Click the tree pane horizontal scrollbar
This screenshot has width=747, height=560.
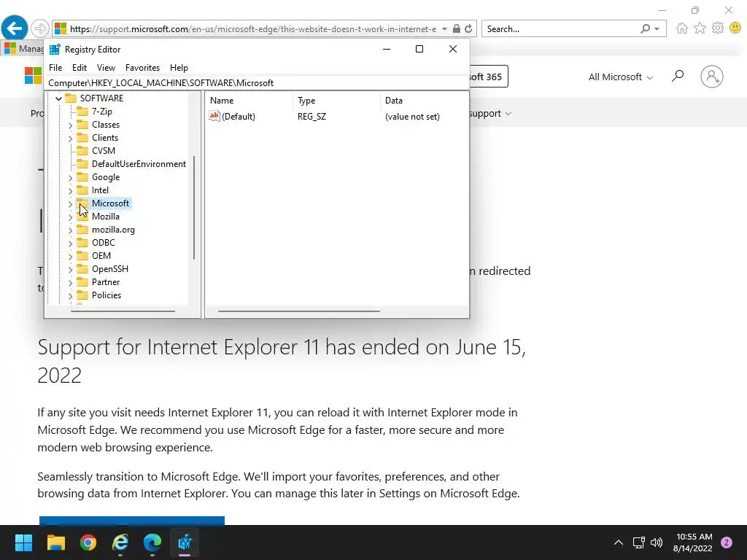click(123, 311)
